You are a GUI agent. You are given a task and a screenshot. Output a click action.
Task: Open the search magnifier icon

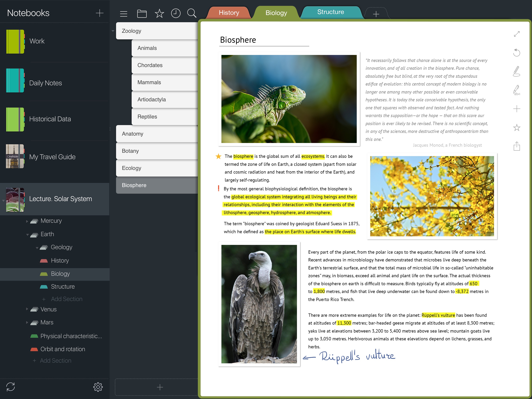point(192,13)
